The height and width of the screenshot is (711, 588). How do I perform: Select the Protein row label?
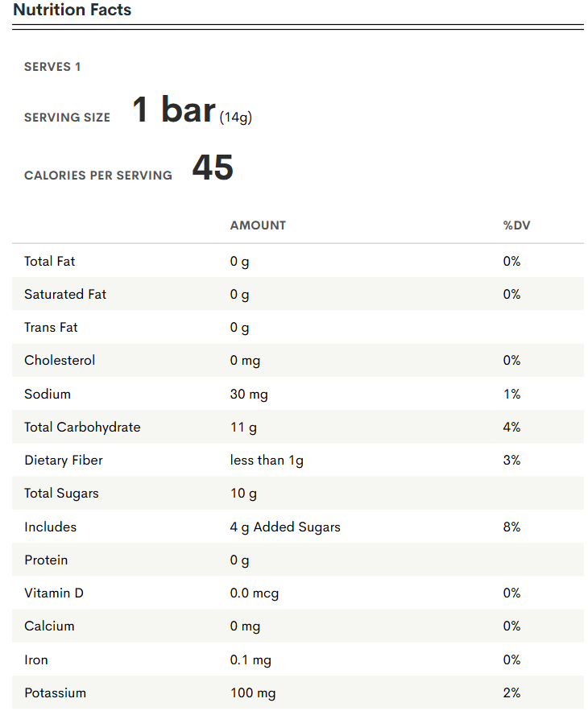[46, 560]
